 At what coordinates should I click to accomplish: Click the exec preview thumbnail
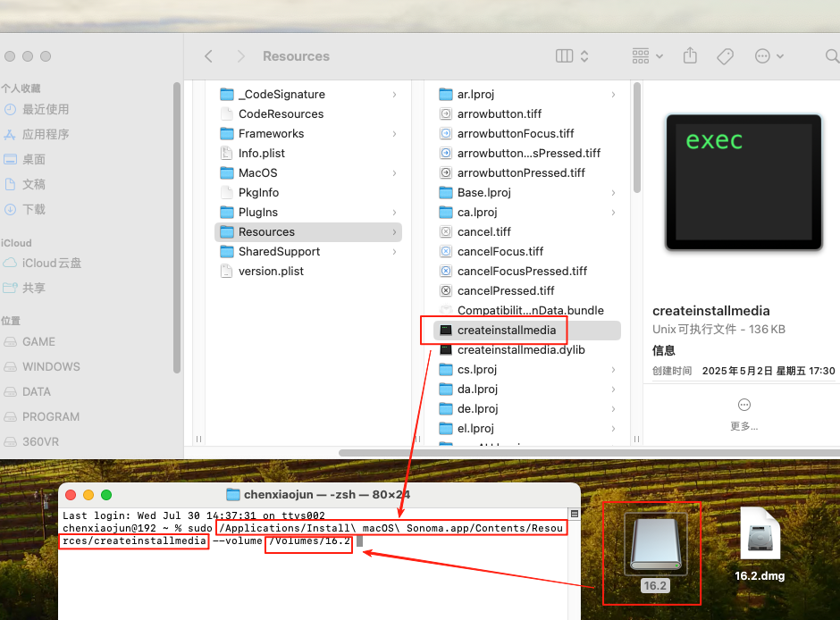tap(743, 182)
